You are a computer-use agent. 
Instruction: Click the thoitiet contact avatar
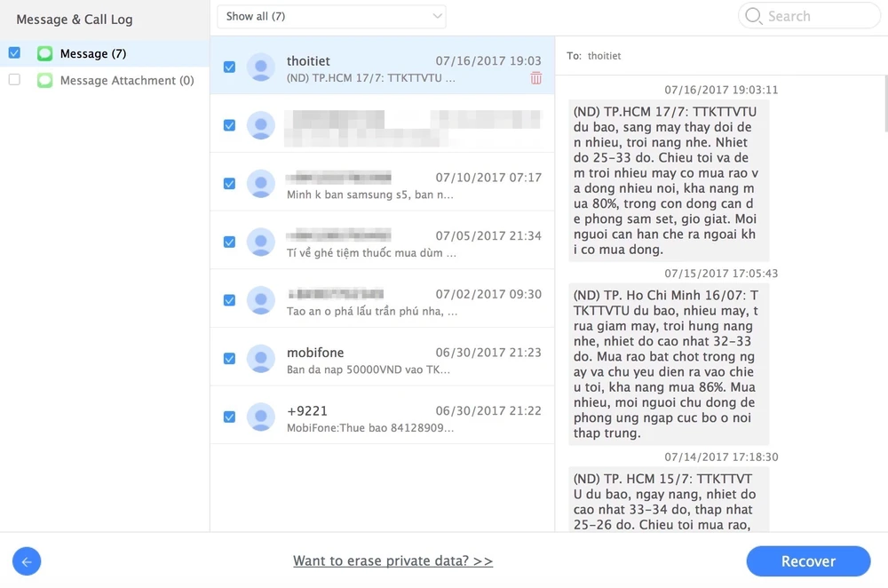(261, 67)
